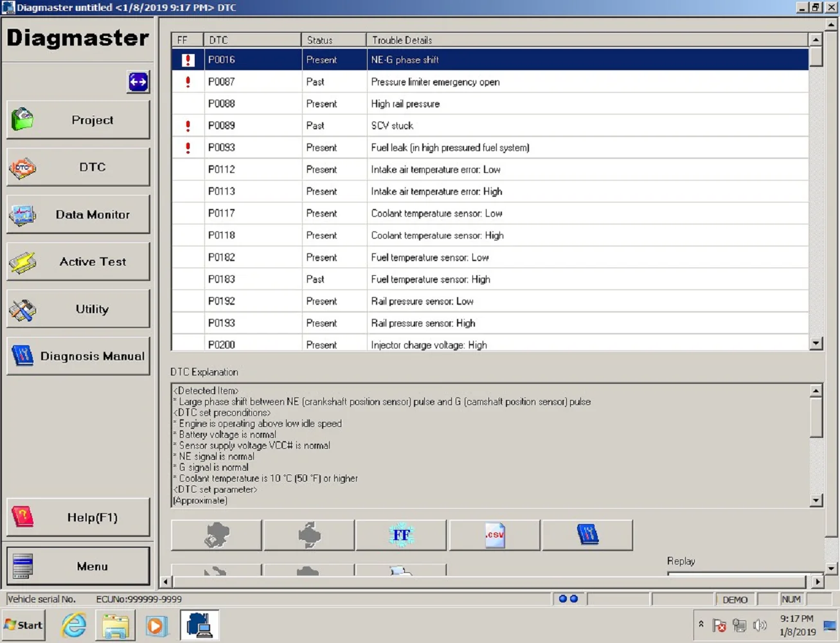The width and height of the screenshot is (840, 643).
Task: Select the P0192 Rail pressure sensor: Low row
Action: (490, 301)
